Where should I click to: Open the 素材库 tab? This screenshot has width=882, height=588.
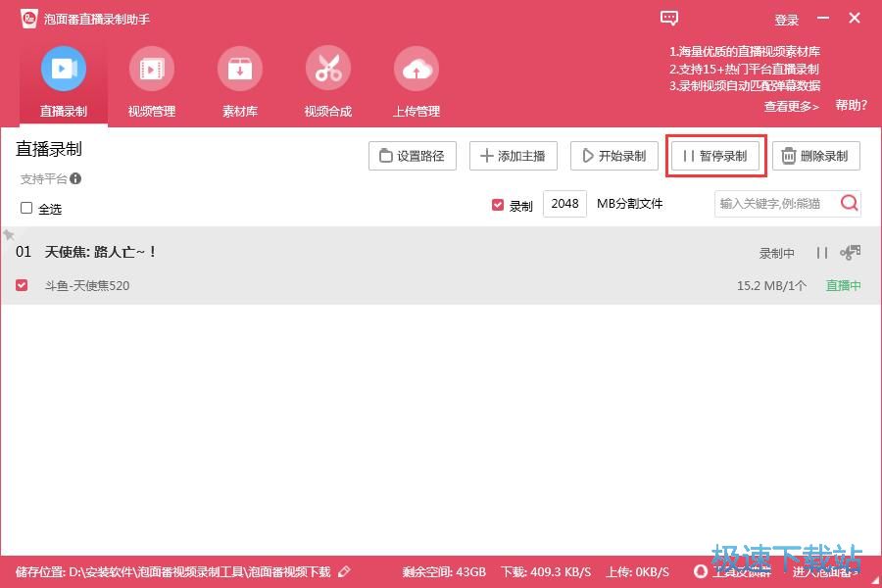(x=240, y=82)
